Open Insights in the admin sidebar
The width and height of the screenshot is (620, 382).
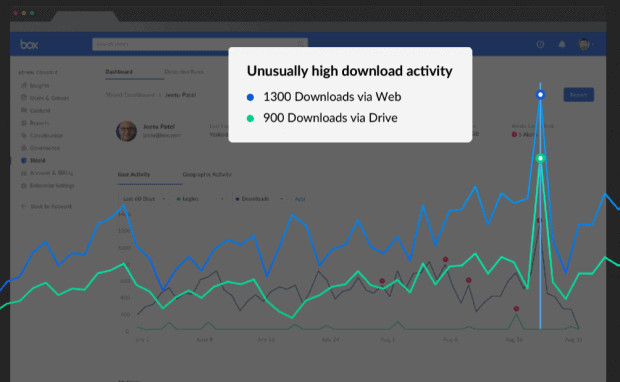(35, 85)
